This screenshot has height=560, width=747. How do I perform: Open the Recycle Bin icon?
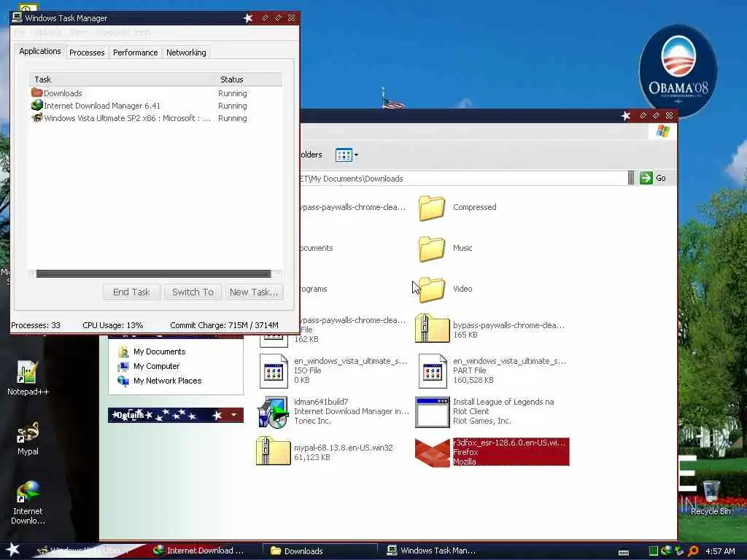pyautogui.click(x=711, y=497)
